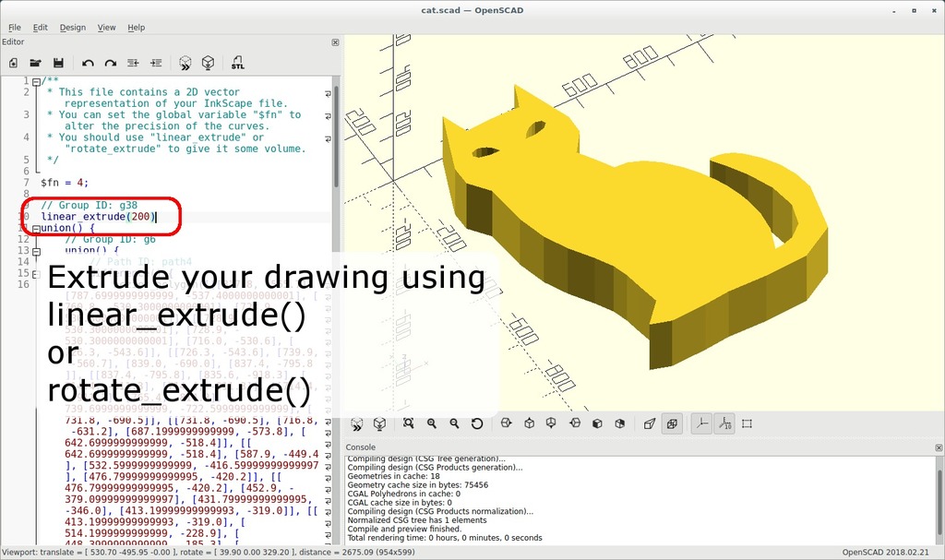Screen dimensions: 945x560
Task: Open the Design menu
Action: tap(72, 28)
